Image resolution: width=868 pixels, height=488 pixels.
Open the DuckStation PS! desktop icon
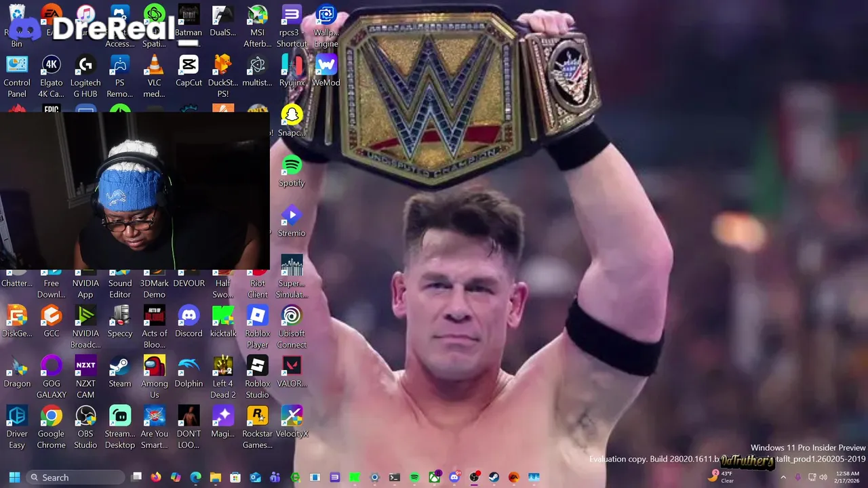pyautogui.click(x=223, y=77)
